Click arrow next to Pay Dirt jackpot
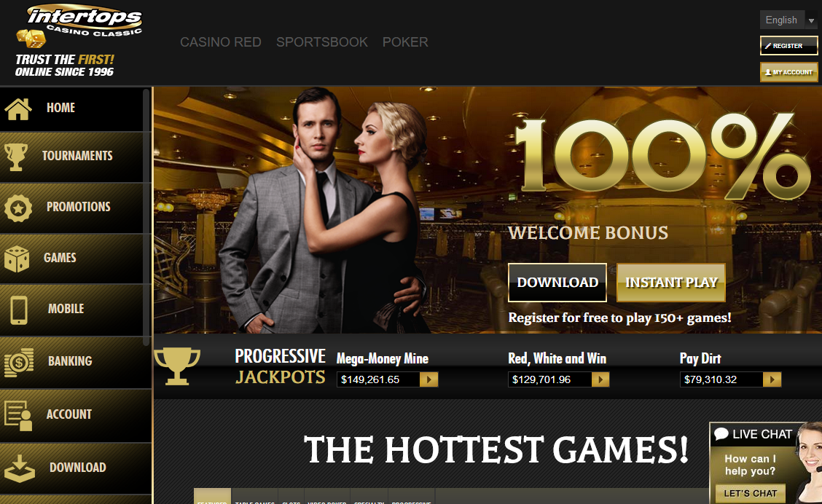The image size is (822, 504). coord(772,379)
